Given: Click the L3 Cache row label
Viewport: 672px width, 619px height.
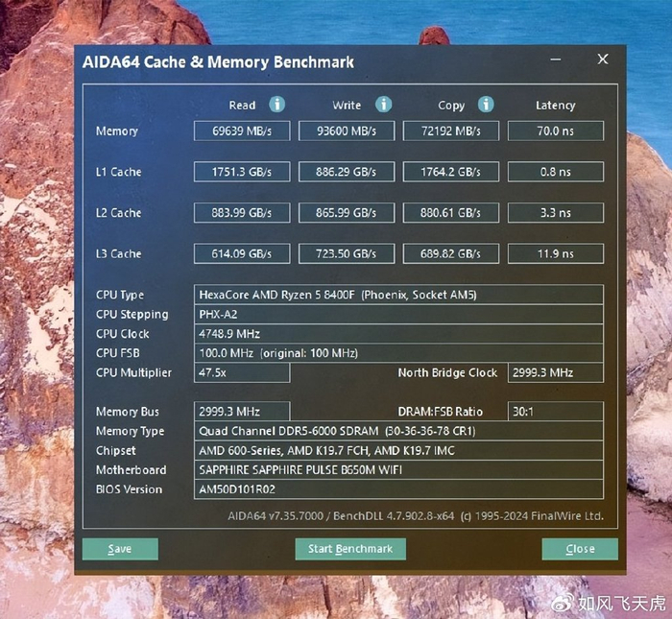Looking at the screenshot, I should click(119, 254).
